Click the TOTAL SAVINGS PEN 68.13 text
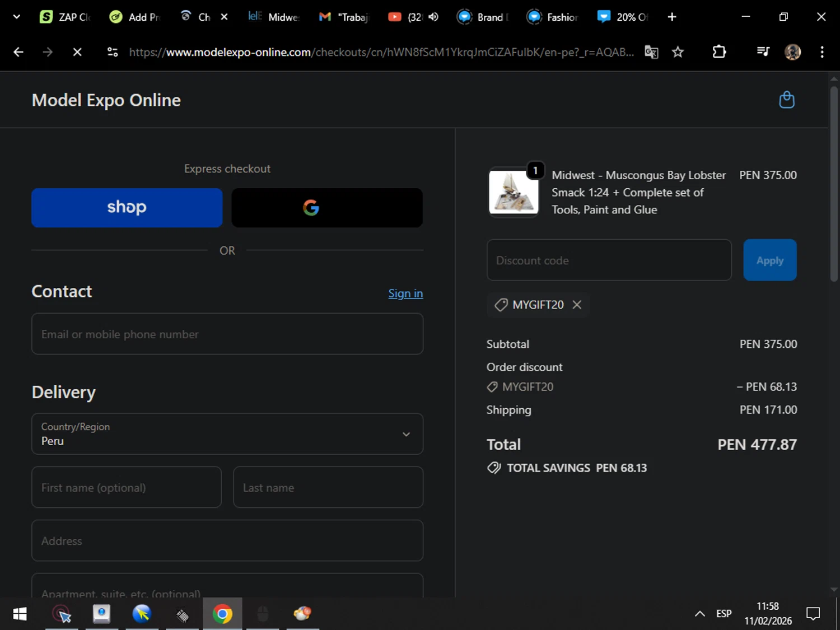The image size is (840, 630). 577,468
